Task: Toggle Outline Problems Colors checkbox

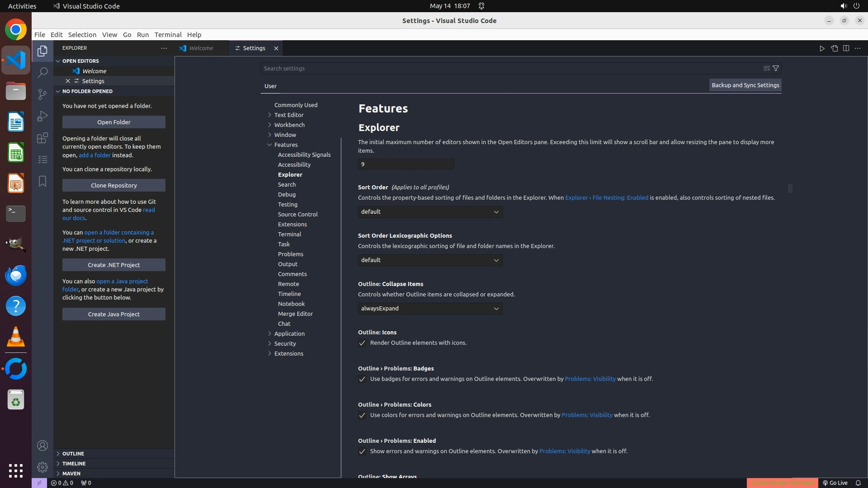Action: click(362, 415)
